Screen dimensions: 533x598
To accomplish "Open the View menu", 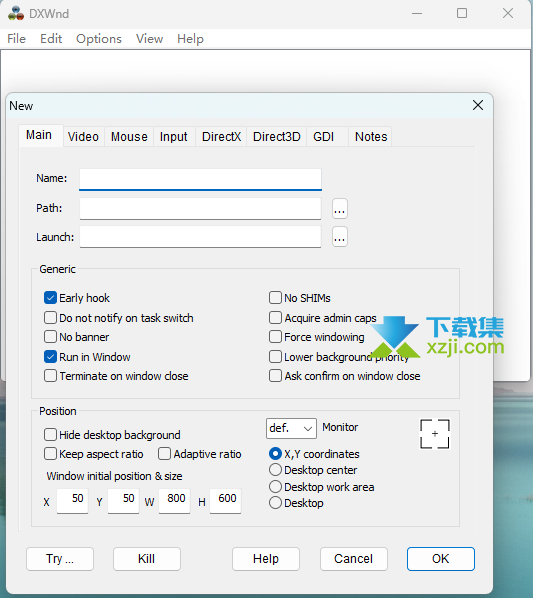I will 149,39.
